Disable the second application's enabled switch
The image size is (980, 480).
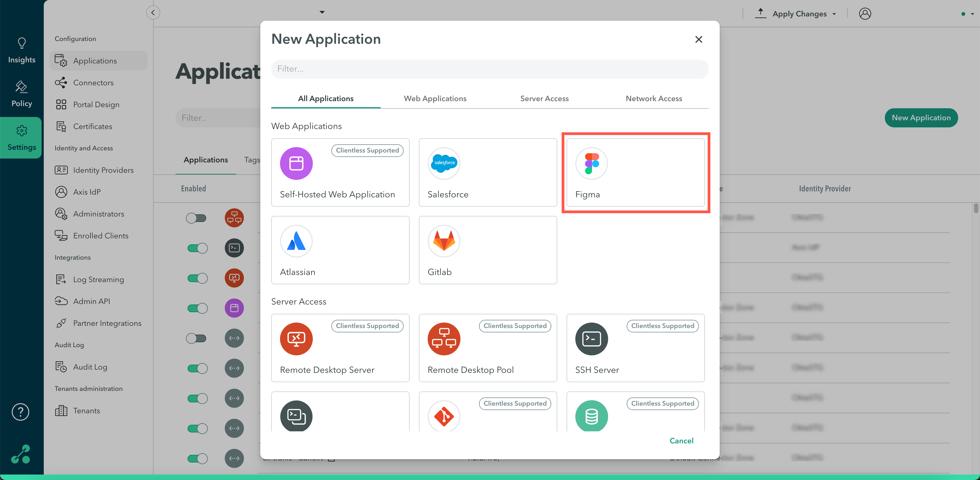(x=197, y=248)
